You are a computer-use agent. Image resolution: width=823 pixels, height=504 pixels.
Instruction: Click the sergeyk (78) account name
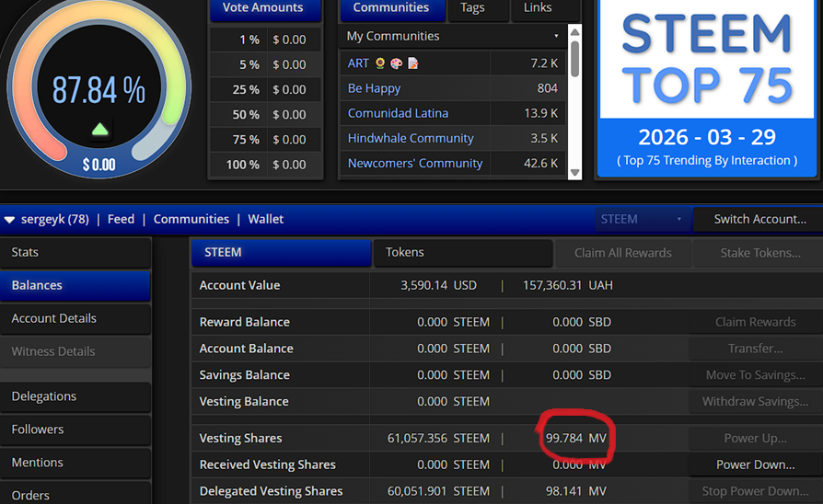54,219
